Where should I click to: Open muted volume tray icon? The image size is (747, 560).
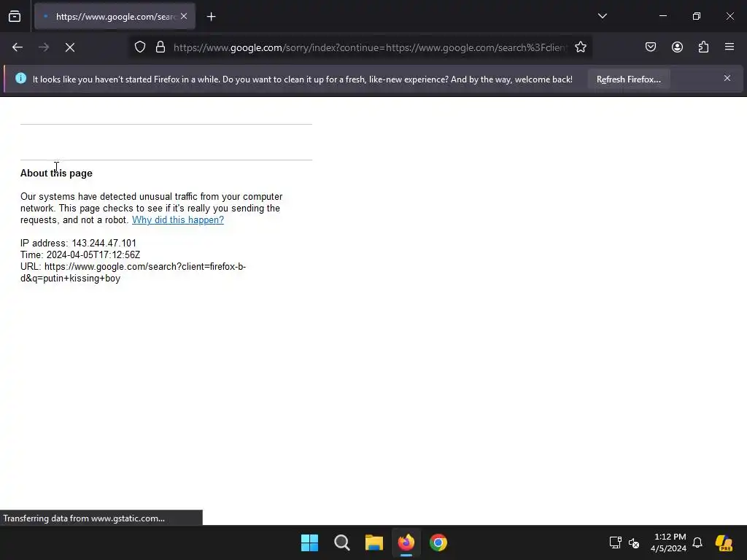[x=634, y=542]
